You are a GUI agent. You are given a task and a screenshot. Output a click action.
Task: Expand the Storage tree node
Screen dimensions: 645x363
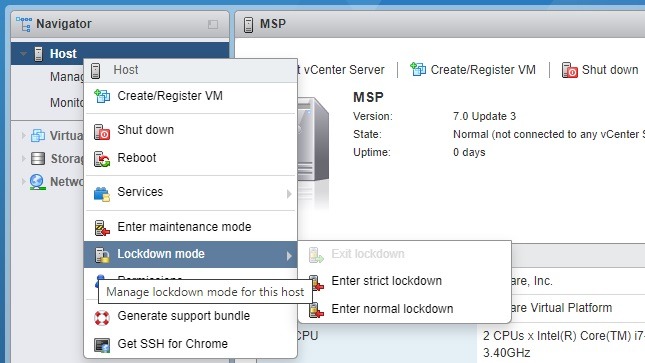coord(23,158)
